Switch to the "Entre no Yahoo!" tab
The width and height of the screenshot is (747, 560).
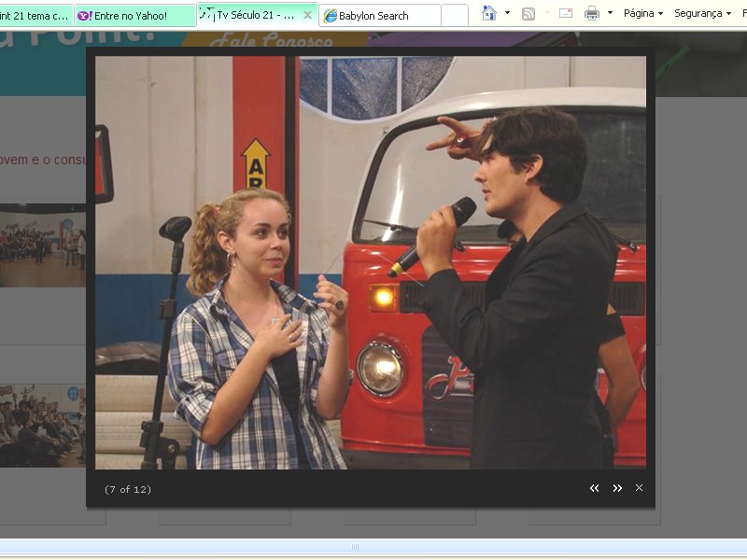135,16
